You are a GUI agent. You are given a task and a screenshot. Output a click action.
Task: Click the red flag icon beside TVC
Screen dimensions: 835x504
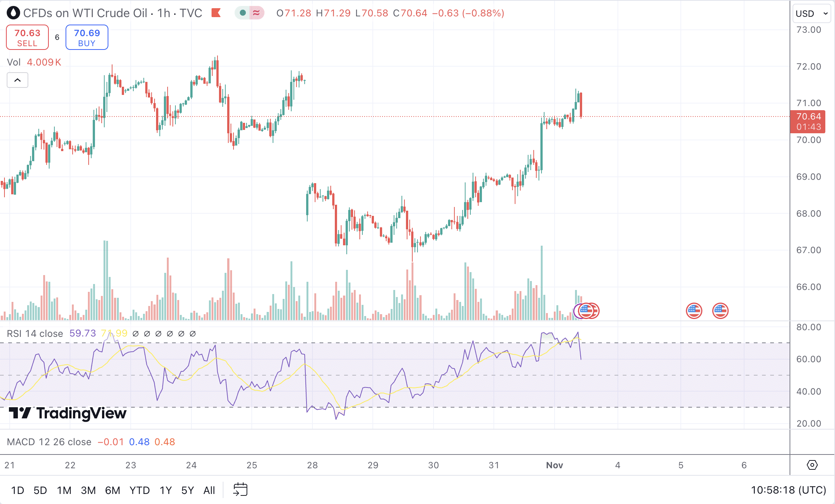tap(216, 13)
